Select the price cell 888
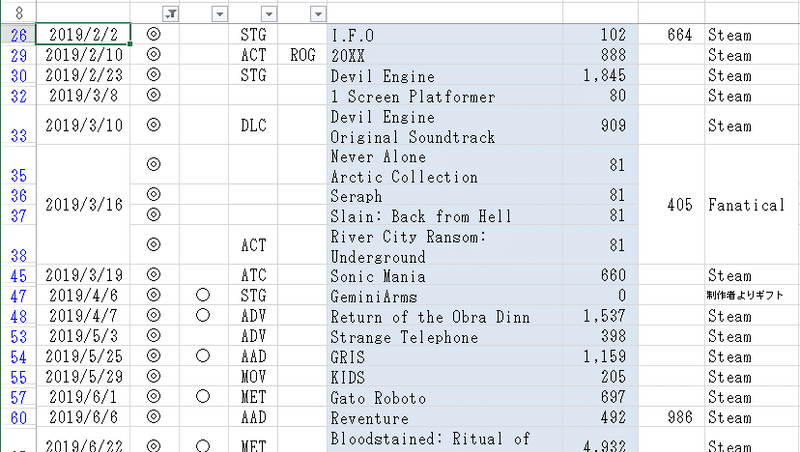This screenshot has width=800, height=452. pyautogui.click(x=601, y=55)
